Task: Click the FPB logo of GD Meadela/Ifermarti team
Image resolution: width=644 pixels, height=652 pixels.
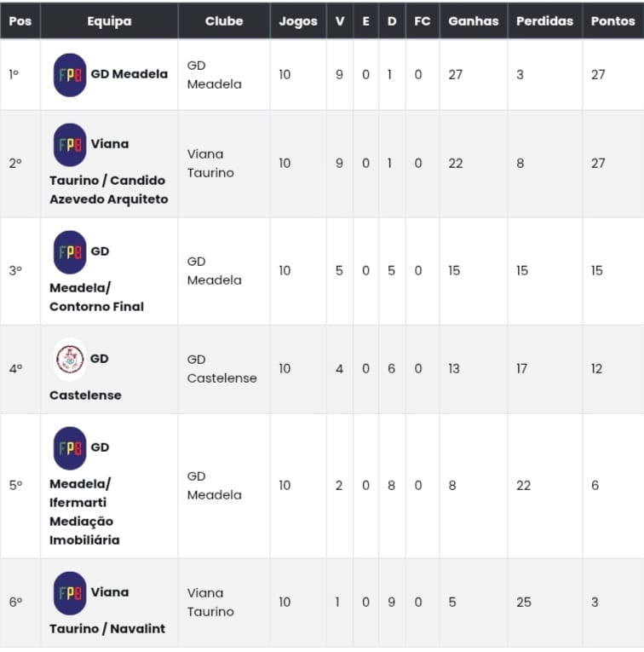Action: (70, 448)
